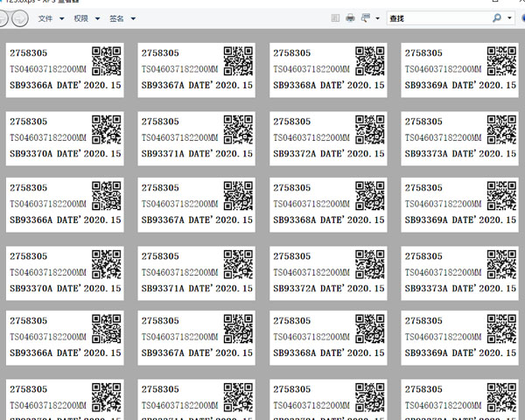
Task: Expand the 文件 dropdown arrow
Action: tap(62, 18)
